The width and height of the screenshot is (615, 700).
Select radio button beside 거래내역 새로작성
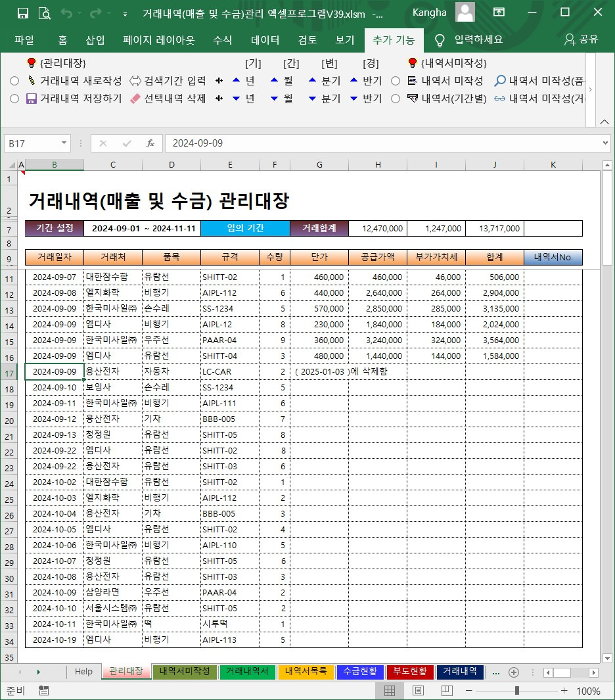(14, 81)
